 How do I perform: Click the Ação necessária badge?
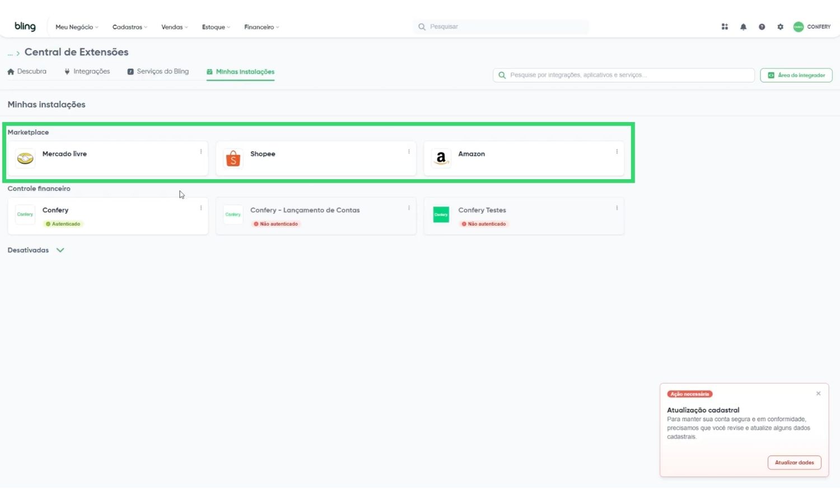(x=690, y=394)
